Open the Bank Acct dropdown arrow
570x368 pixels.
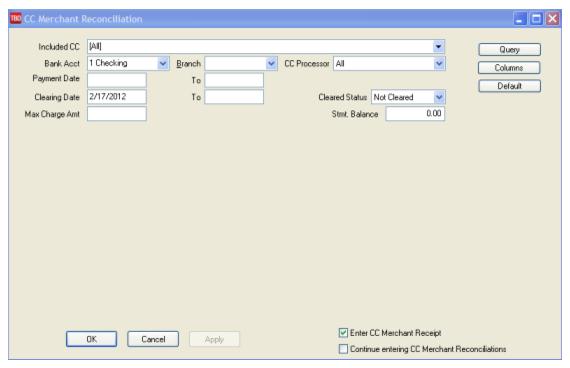pos(163,64)
